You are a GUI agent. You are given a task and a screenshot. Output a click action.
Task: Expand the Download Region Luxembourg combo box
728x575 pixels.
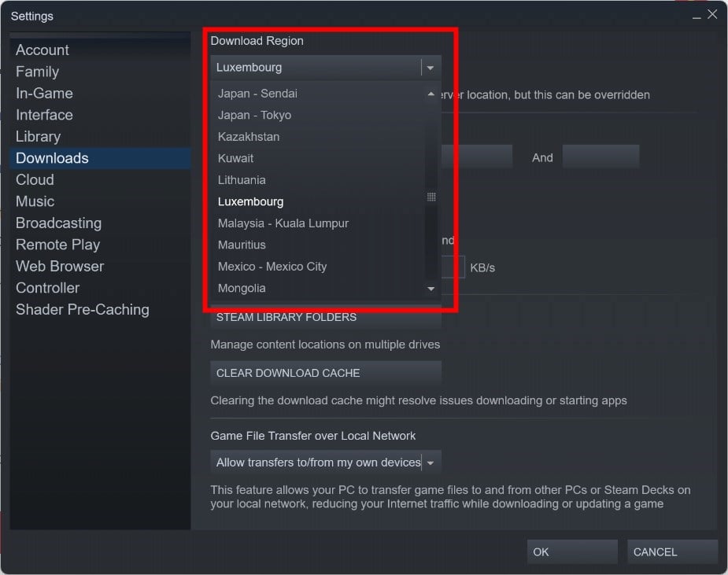(x=326, y=68)
